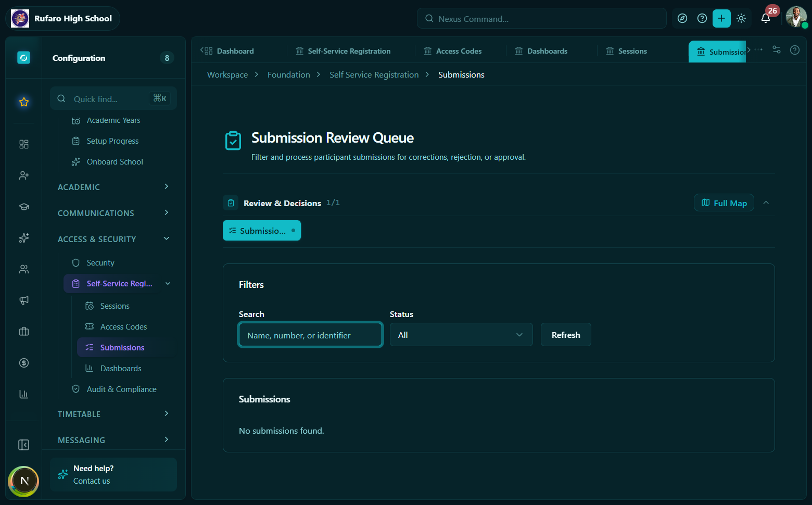Expand the ACADEMIC section

[113, 187]
